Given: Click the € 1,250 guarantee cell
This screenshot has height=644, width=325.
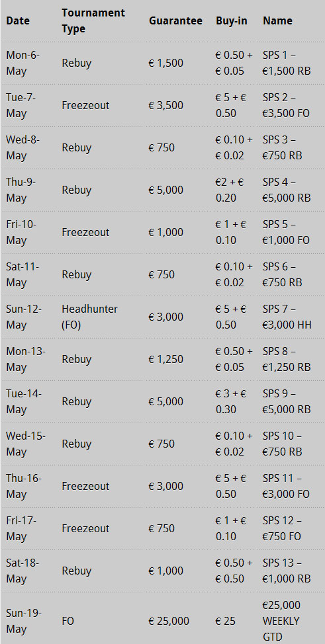Looking at the screenshot, I should pyautogui.click(x=165, y=360).
